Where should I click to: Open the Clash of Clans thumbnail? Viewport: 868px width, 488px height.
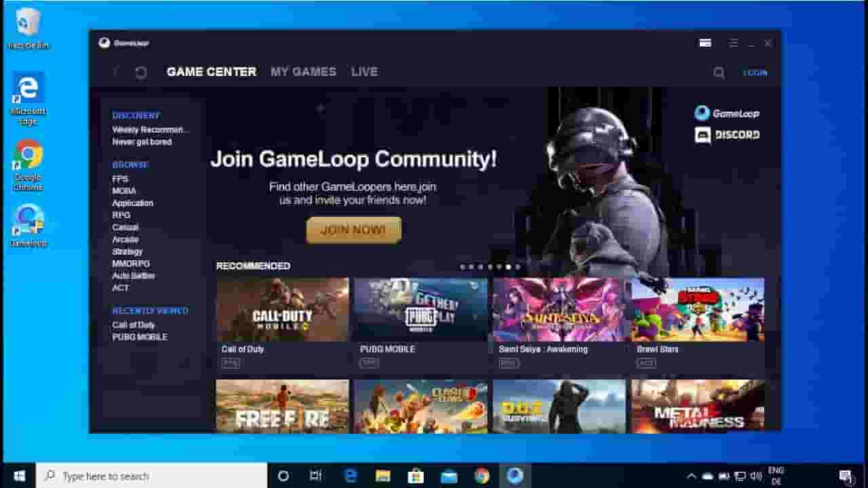click(420, 406)
